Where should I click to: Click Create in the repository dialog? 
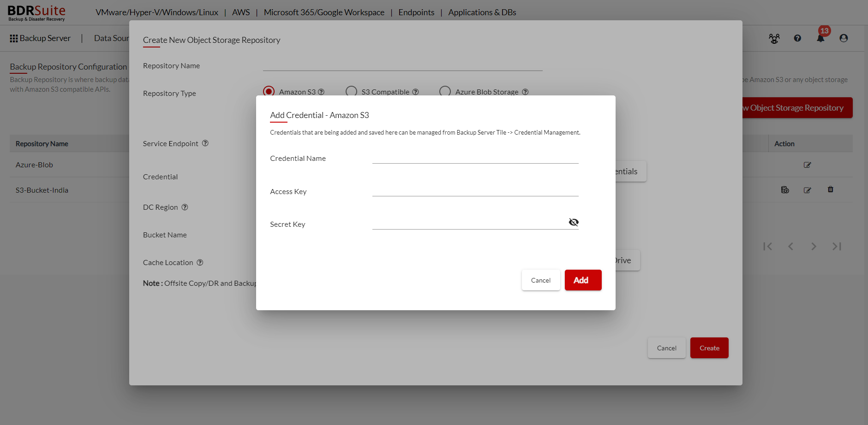(x=709, y=348)
